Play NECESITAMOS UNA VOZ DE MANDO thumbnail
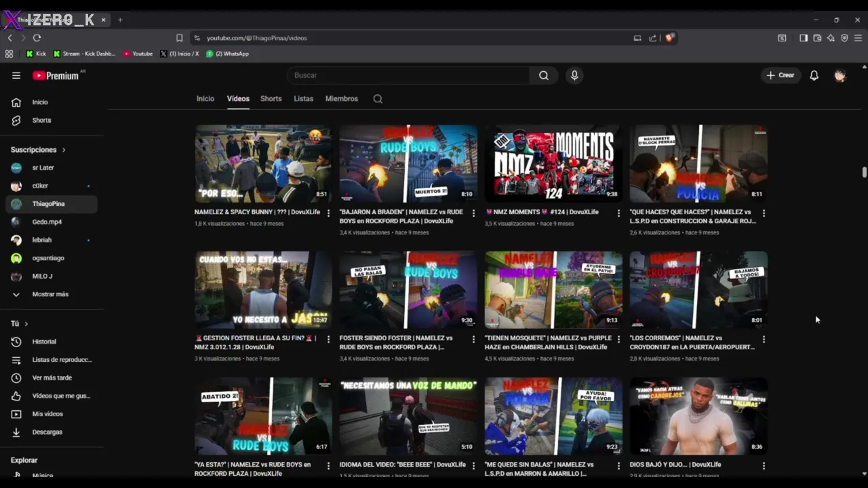This screenshot has height=488, width=868. click(x=408, y=416)
